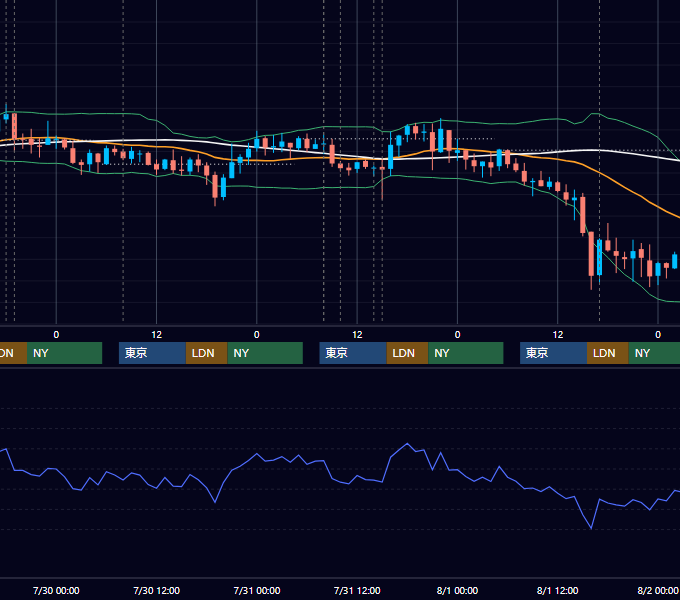
Task: Select the NY session block starting July 30 evening
Action: (265, 353)
